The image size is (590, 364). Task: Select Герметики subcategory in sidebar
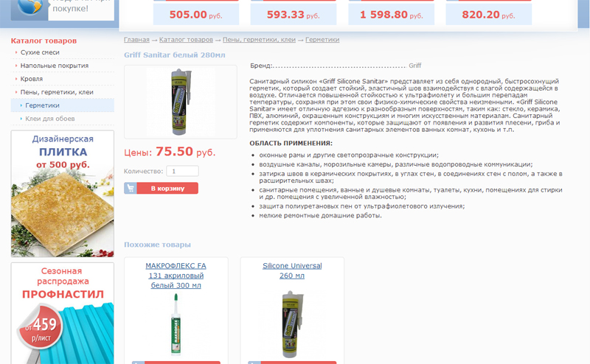tap(42, 105)
